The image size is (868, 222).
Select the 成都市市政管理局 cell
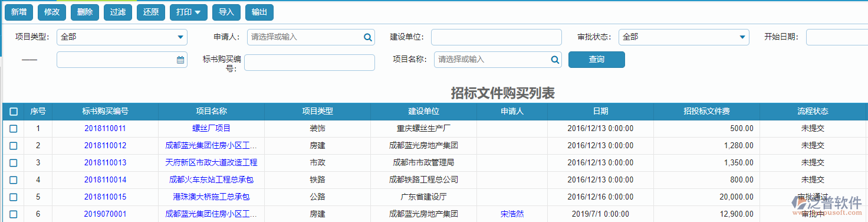coord(424,162)
